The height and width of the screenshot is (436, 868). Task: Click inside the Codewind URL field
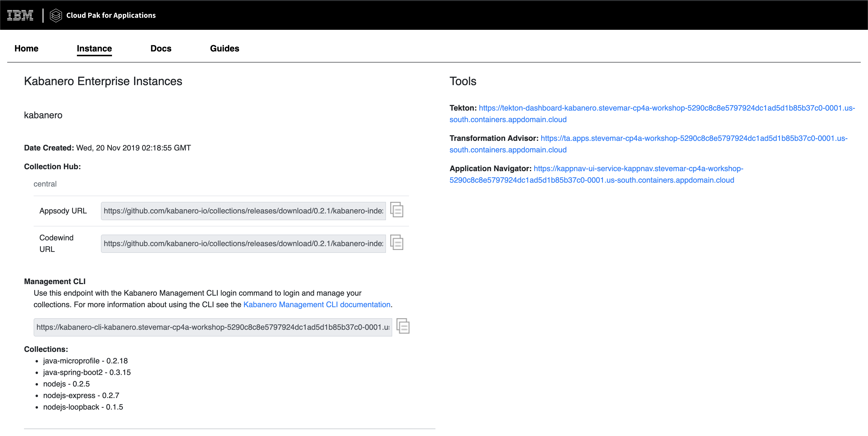click(x=243, y=244)
